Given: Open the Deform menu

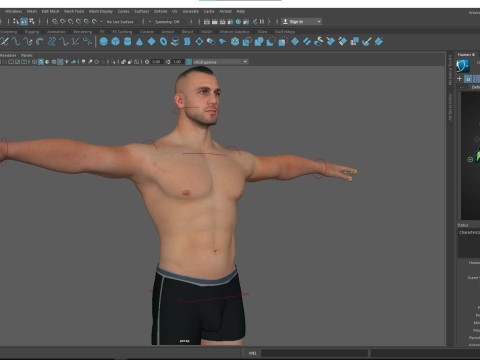Looking at the screenshot, I should (160, 11).
